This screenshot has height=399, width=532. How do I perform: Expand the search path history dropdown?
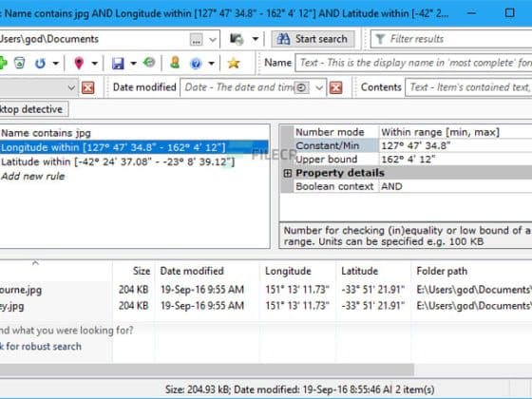click(x=213, y=39)
